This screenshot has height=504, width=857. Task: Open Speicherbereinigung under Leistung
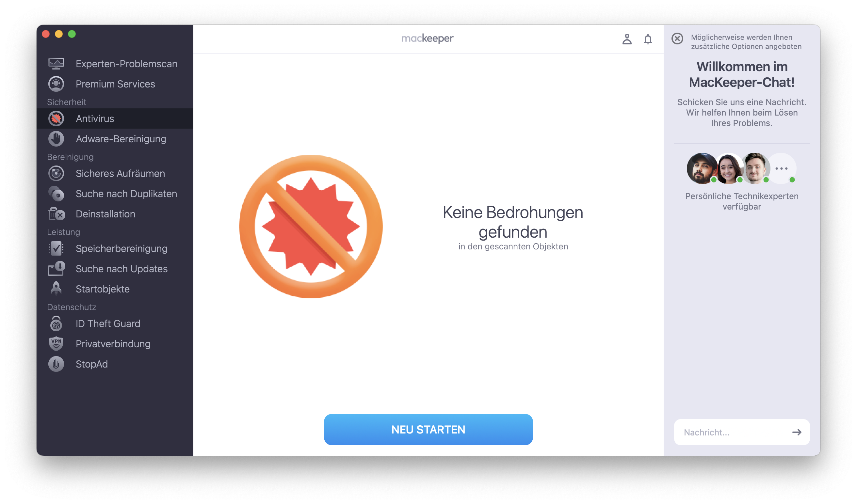(x=121, y=248)
